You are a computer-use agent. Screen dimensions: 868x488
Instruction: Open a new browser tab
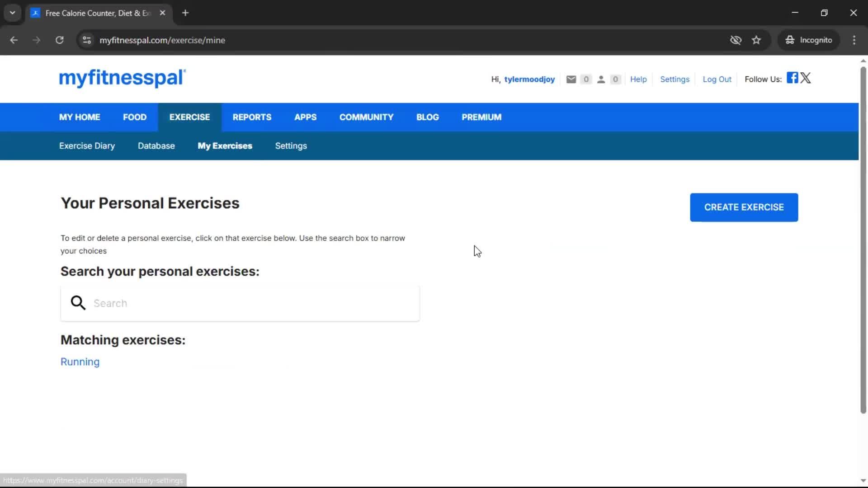point(185,13)
